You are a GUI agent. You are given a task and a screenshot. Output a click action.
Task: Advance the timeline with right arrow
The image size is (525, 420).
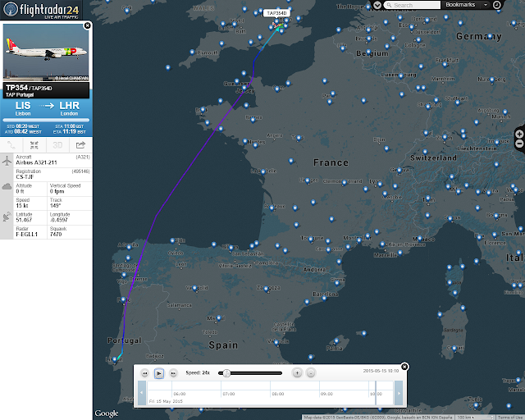[x=399, y=393]
